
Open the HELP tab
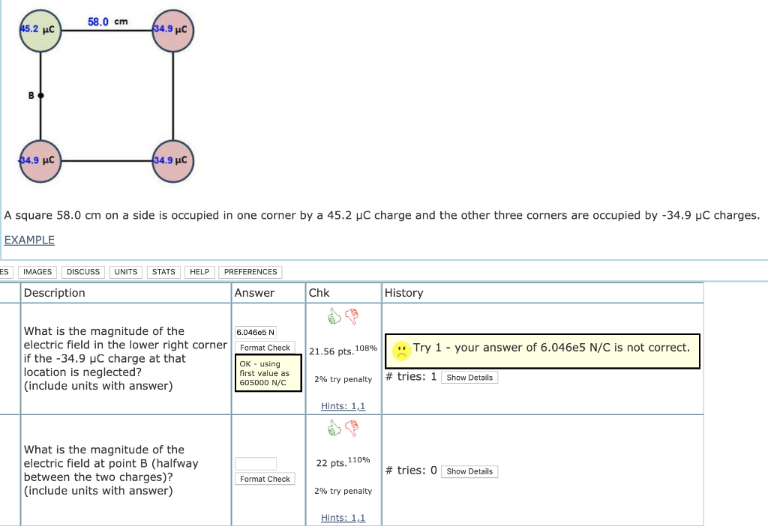pos(199,272)
